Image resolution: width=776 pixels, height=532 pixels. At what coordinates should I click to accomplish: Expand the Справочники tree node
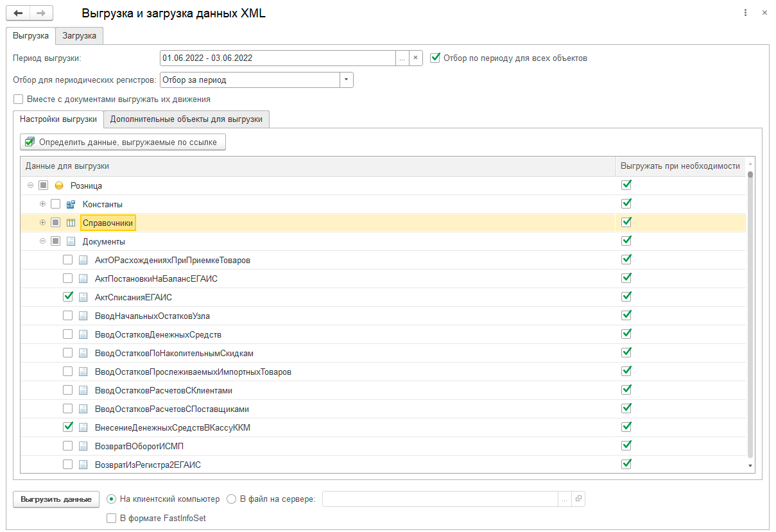(x=43, y=223)
